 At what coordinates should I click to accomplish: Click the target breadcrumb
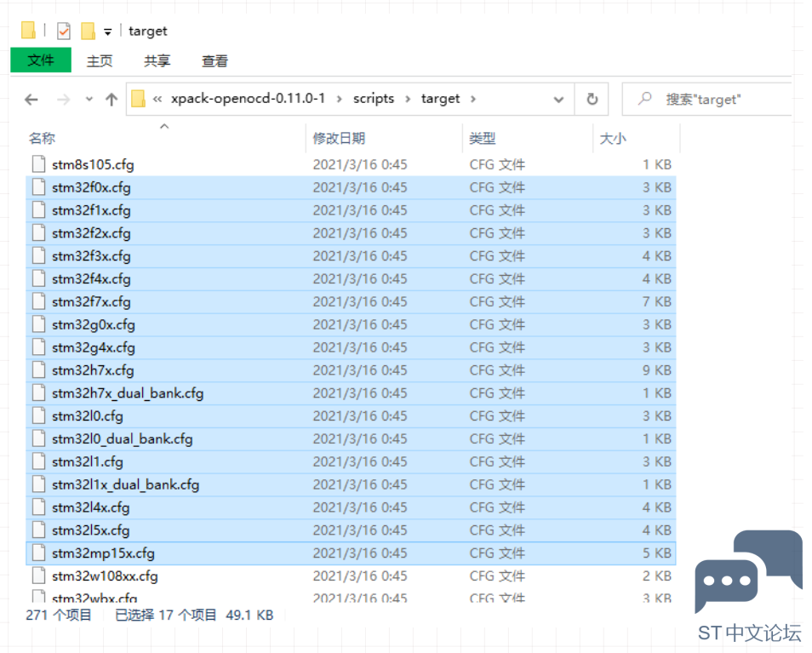(x=440, y=99)
